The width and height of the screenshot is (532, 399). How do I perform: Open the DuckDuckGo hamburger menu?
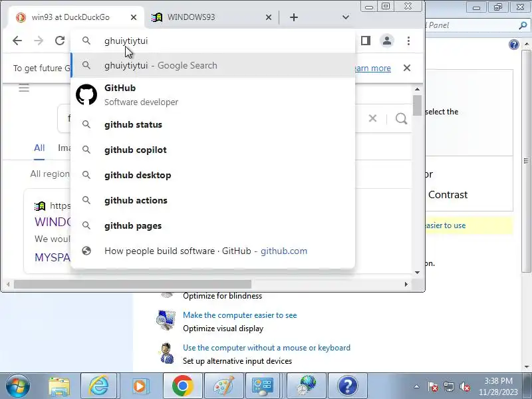tap(24, 88)
